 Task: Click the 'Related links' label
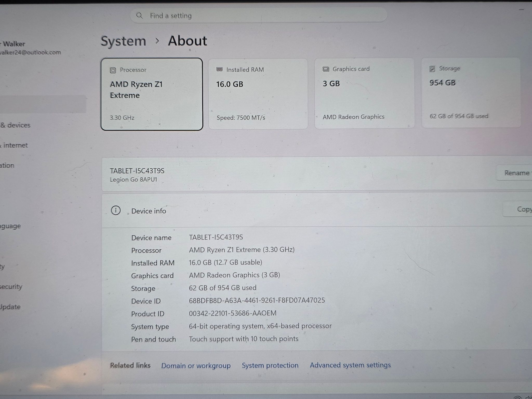coord(130,365)
